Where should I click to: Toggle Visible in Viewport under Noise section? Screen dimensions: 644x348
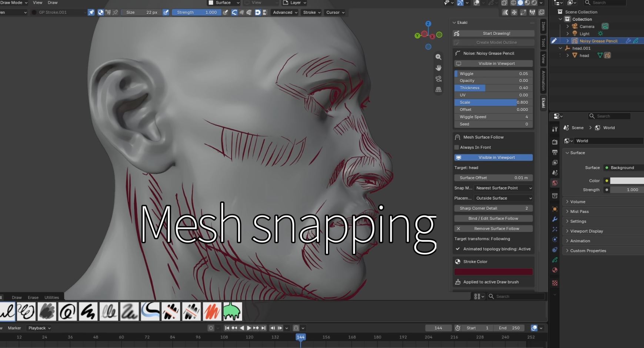tap(493, 63)
